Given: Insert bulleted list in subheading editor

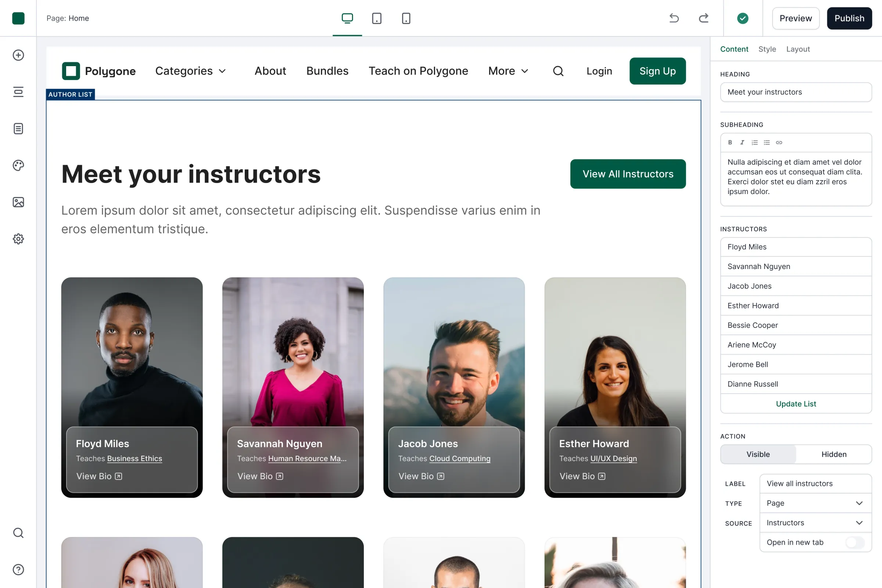Looking at the screenshot, I should tap(767, 143).
